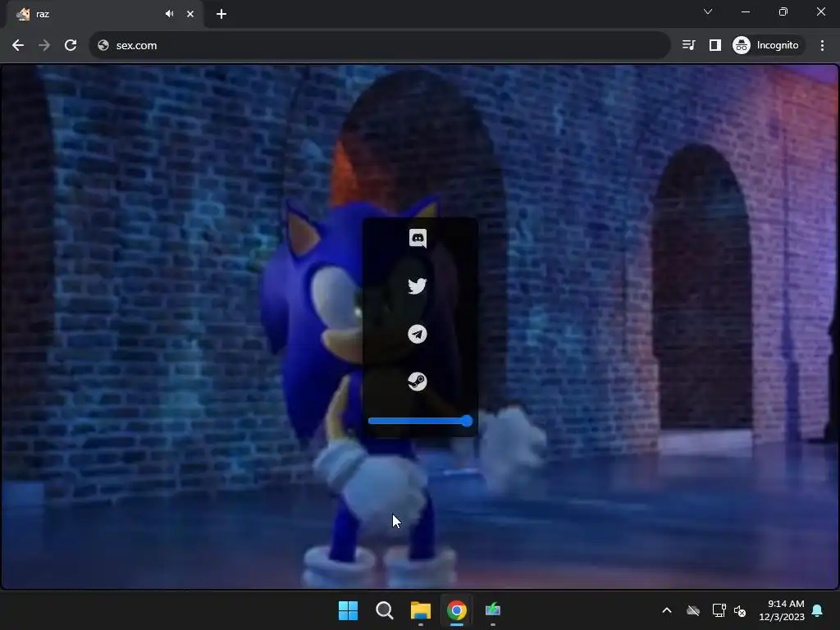This screenshot has height=630, width=840.
Task: Open the Incognito profile button
Action: tap(767, 45)
